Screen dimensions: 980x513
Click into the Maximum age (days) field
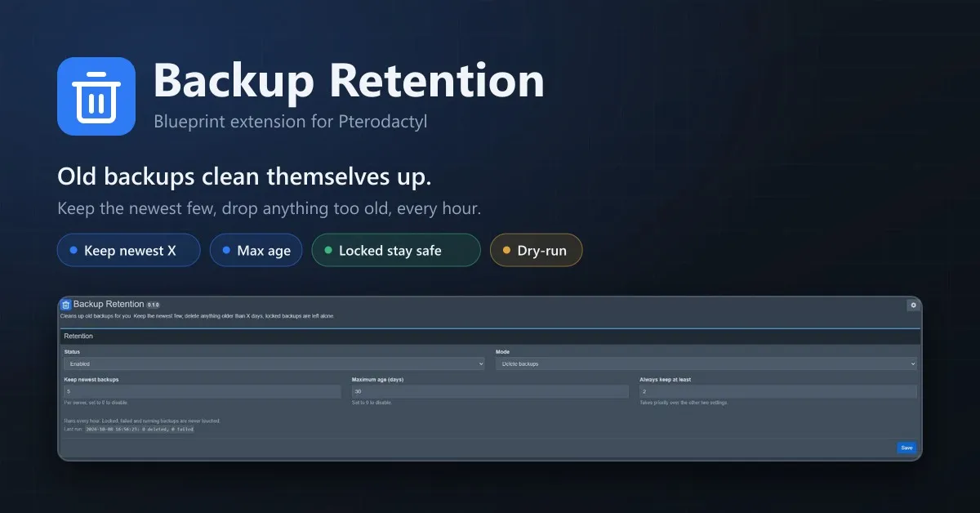point(490,392)
